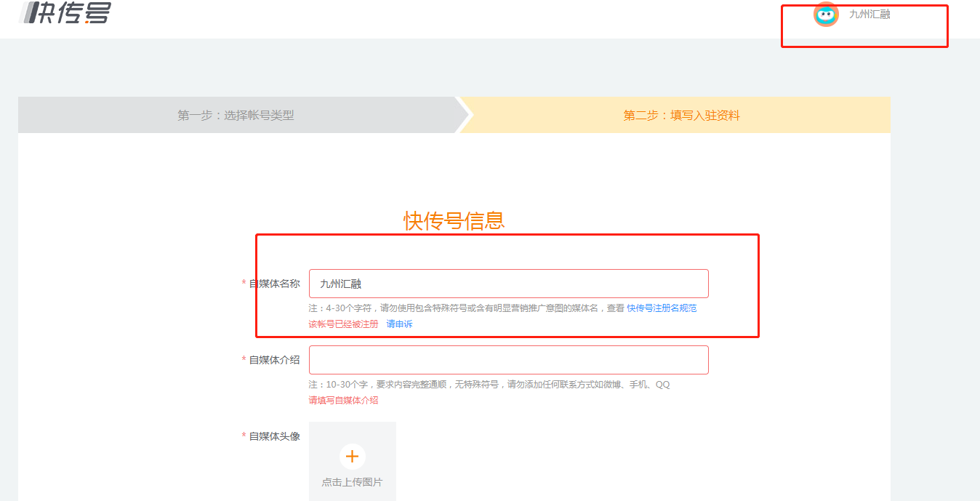Click the 快传号信息 heading
This screenshot has height=501, width=980.
[454, 220]
